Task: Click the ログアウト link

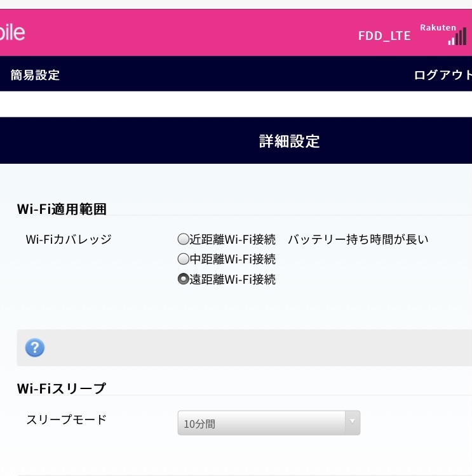Action: 443,75
